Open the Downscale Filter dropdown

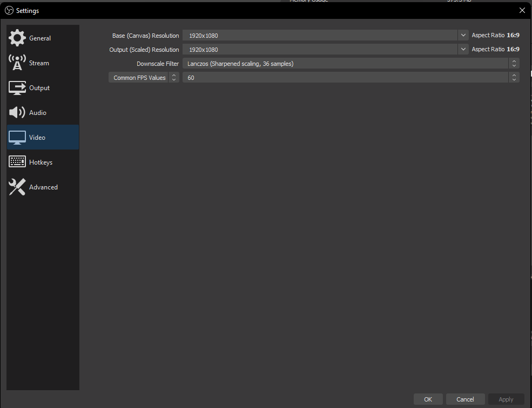coord(514,63)
